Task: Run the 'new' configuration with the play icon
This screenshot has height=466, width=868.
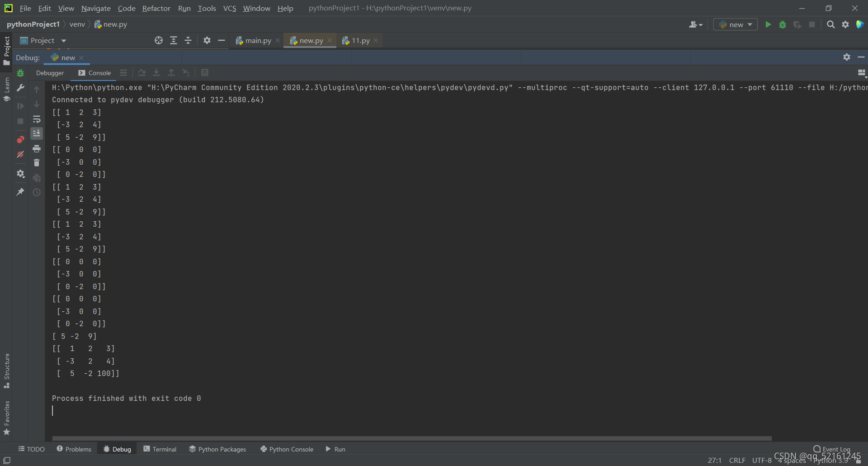Action: (768, 24)
